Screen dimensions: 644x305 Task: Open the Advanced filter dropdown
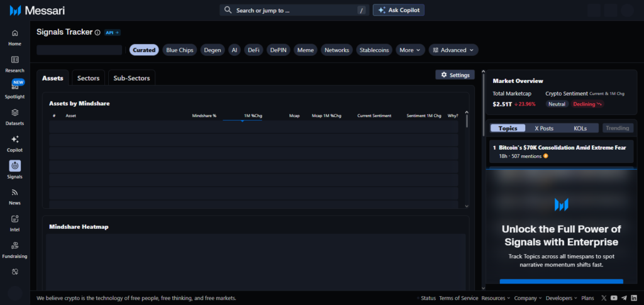pyautogui.click(x=453, y=50)
